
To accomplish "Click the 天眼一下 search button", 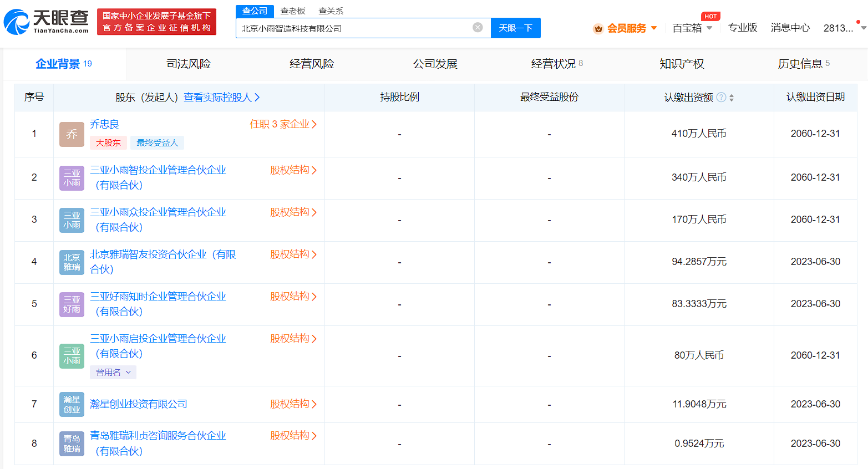I will pos(516,28).
